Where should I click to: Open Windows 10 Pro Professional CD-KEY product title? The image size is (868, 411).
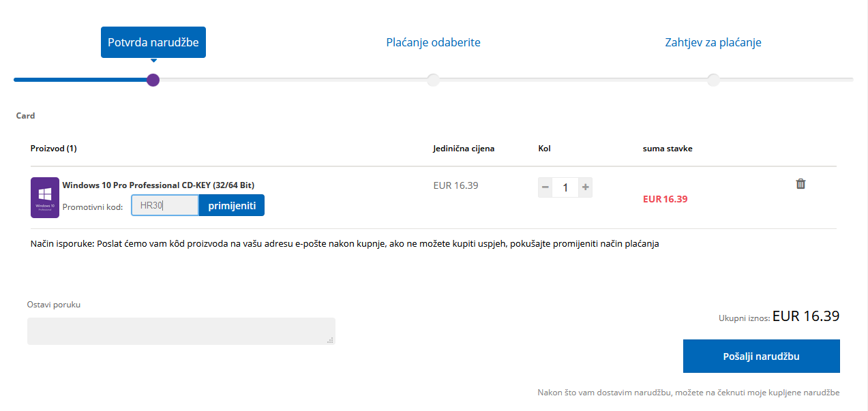click(158, 185)
